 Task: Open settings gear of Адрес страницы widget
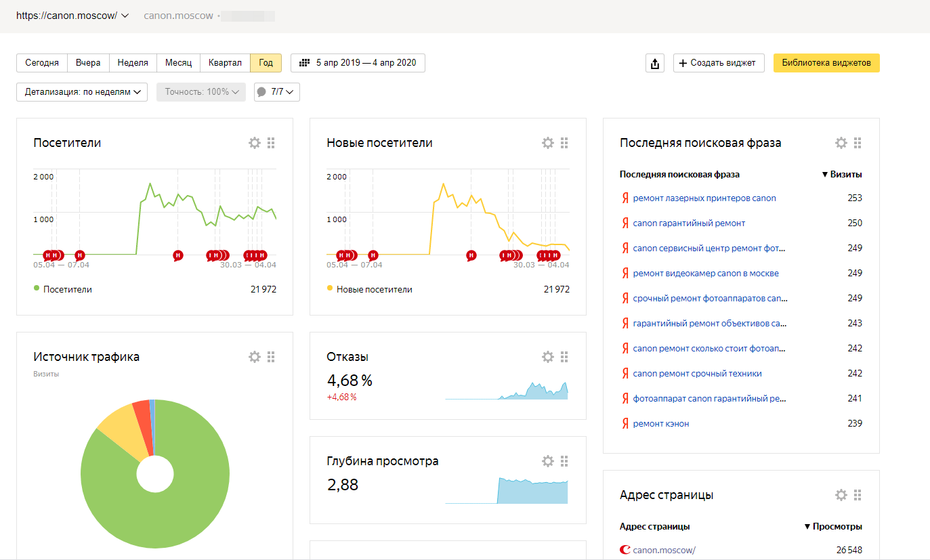(x=841, y=495)
